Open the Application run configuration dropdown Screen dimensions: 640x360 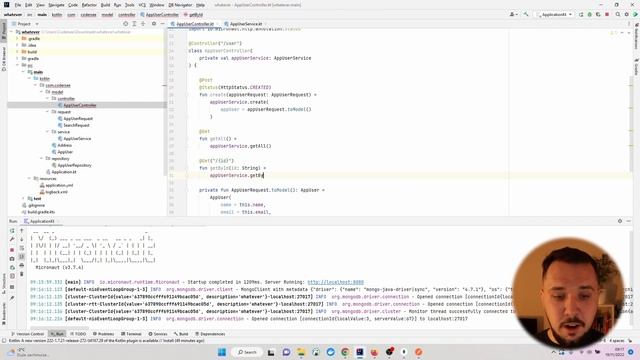(x=555, y=14)
